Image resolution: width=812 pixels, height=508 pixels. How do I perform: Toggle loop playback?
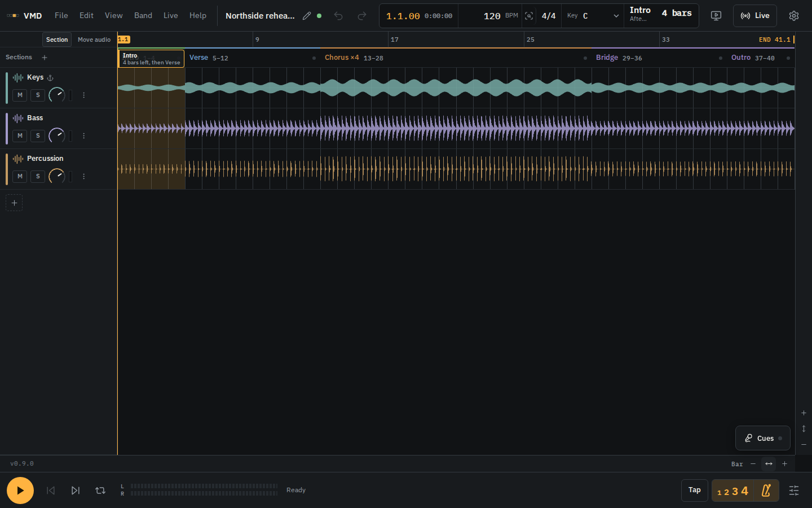click(100, 491)
